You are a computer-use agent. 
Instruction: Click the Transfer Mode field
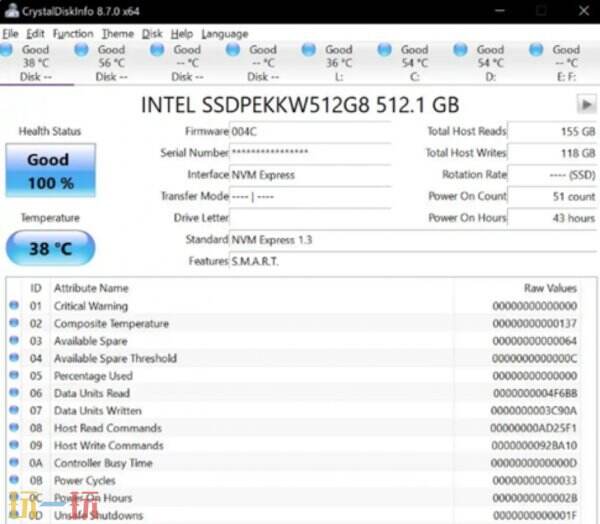(310, 197)
